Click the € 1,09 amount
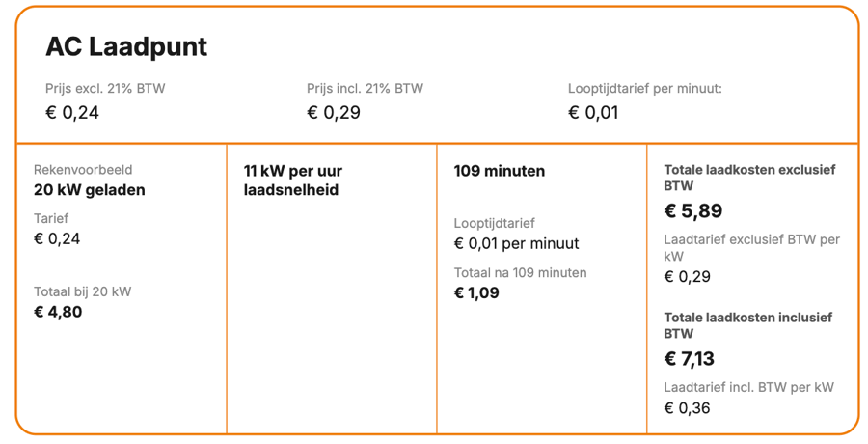868x444 pixels. (476, 292)
